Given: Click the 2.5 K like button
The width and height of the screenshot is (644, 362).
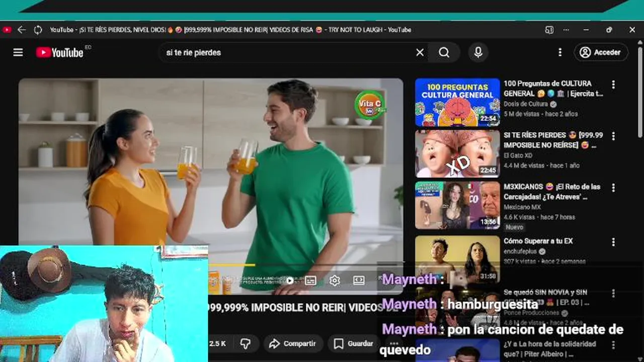Looking at the screenshot, I should (x=217, y=343).
